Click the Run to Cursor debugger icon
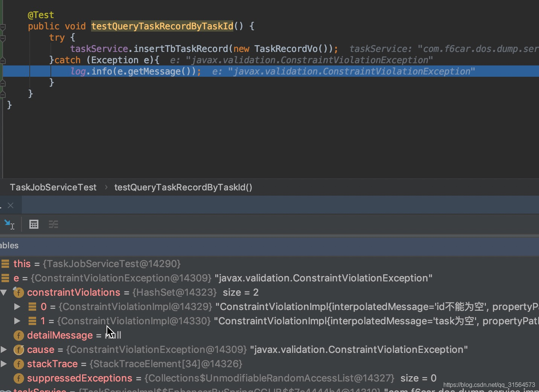Screen dimensions: 539x392 point(9,224)
